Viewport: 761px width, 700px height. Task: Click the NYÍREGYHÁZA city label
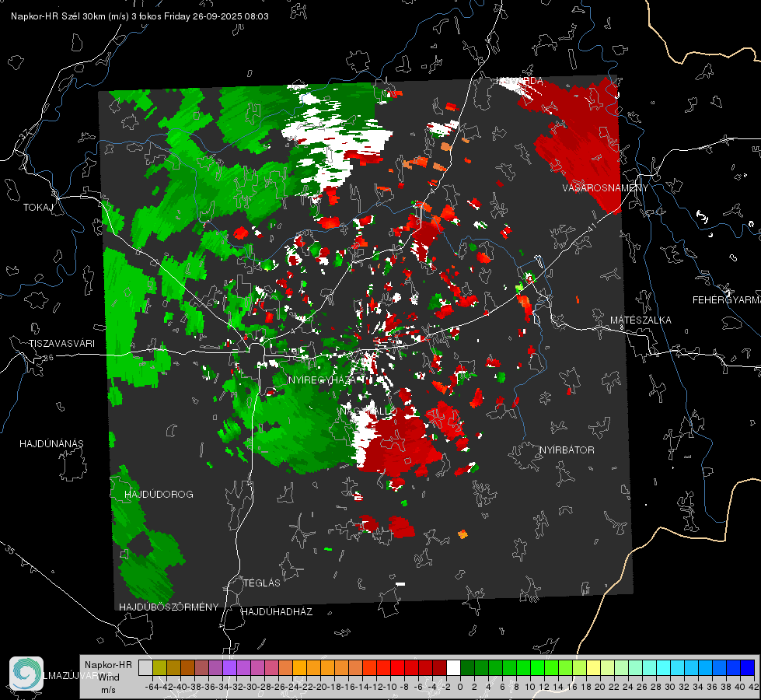pos(322,380)
